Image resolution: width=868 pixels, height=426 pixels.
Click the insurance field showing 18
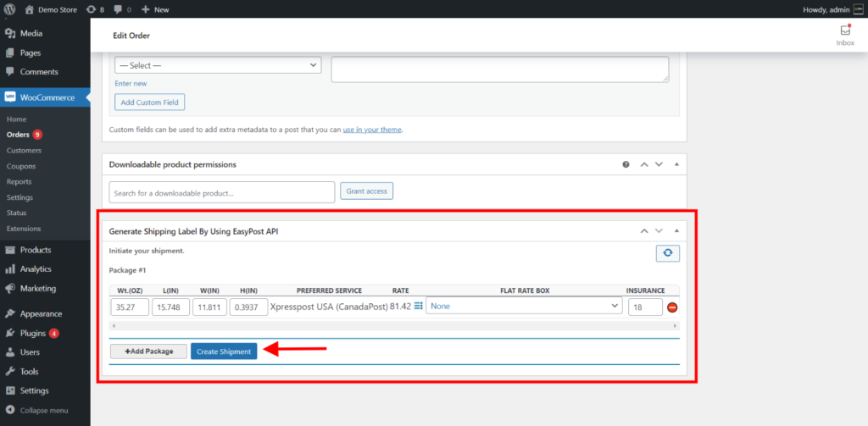(x=645, y=307)
